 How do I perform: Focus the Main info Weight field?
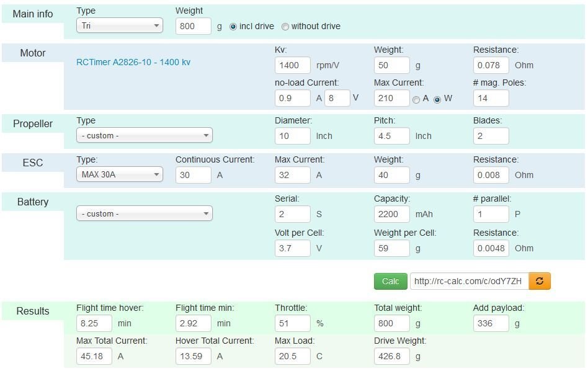194,26
